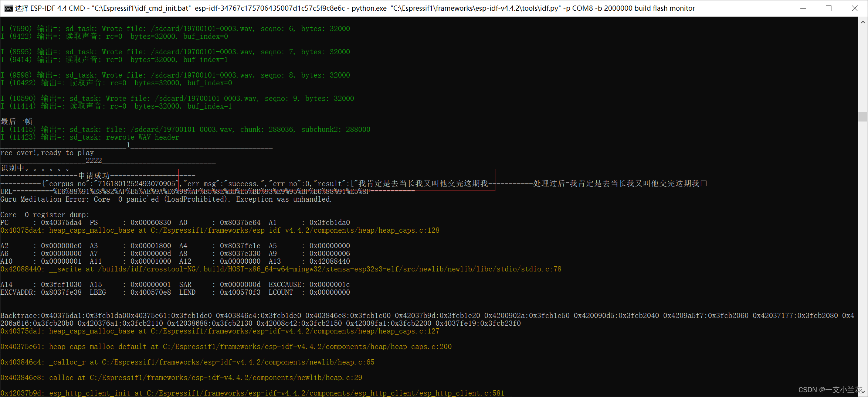Click the heap_caps_malloc_default trace line
This screenshot has height=397, width=868.
(x=226, y=346)
